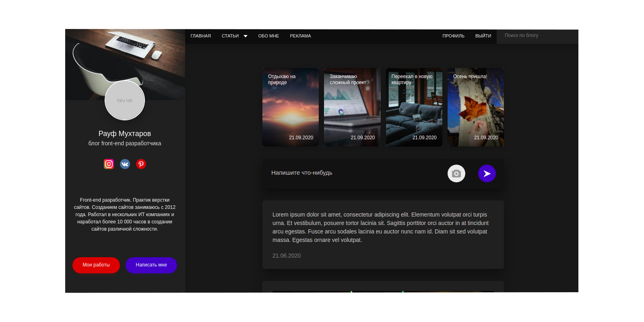Open ПРОФИЛЬ in the top bar

(453, 36)
